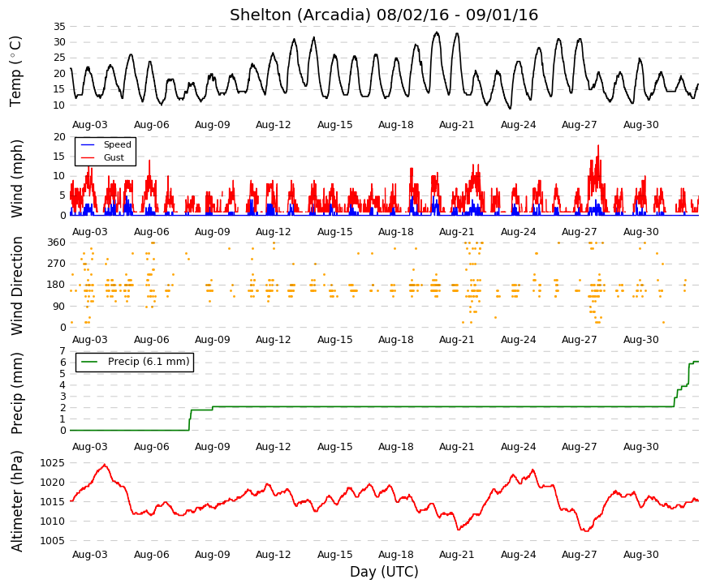Click the Precip (mm) axis label
Screen dimensions: 707x588
point(16,393)
